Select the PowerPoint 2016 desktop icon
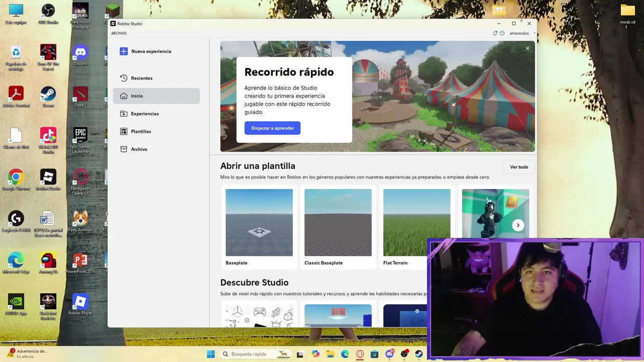644x362 pixels. pos(80,263)
